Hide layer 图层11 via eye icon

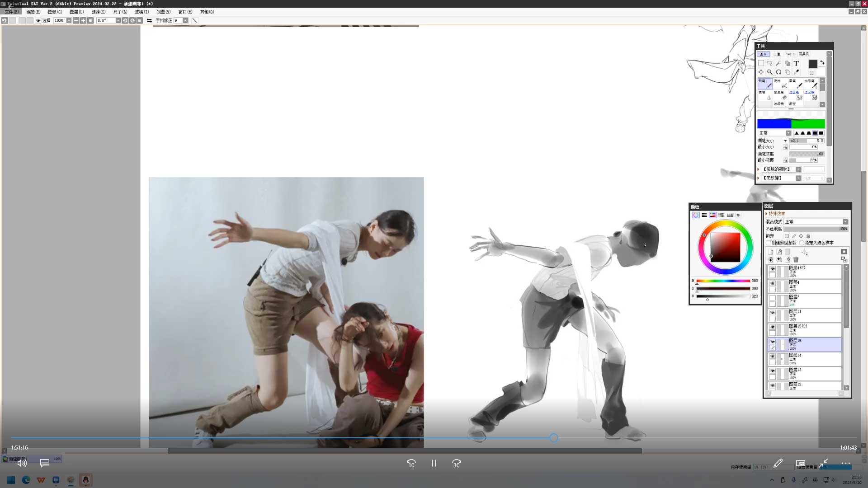coord(772,313)
